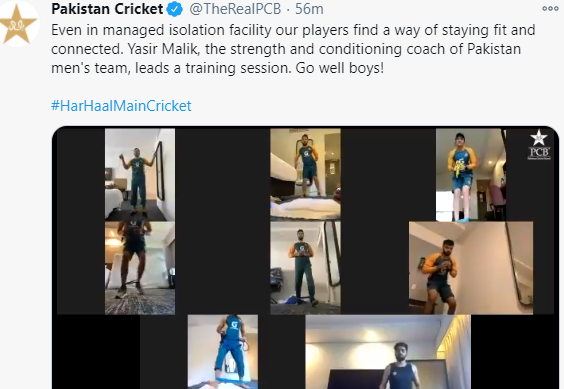Click the PCB logo watermark in the video
564x389 pixels.
point(539,145)
